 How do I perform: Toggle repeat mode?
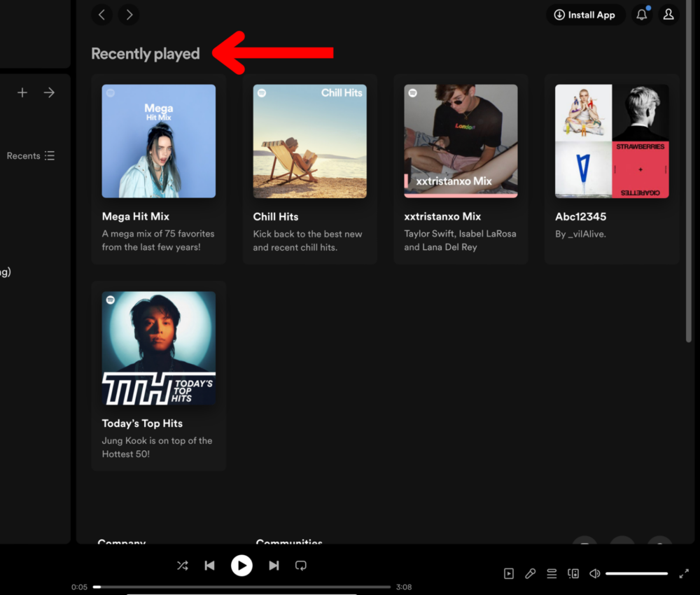point(300,566)
